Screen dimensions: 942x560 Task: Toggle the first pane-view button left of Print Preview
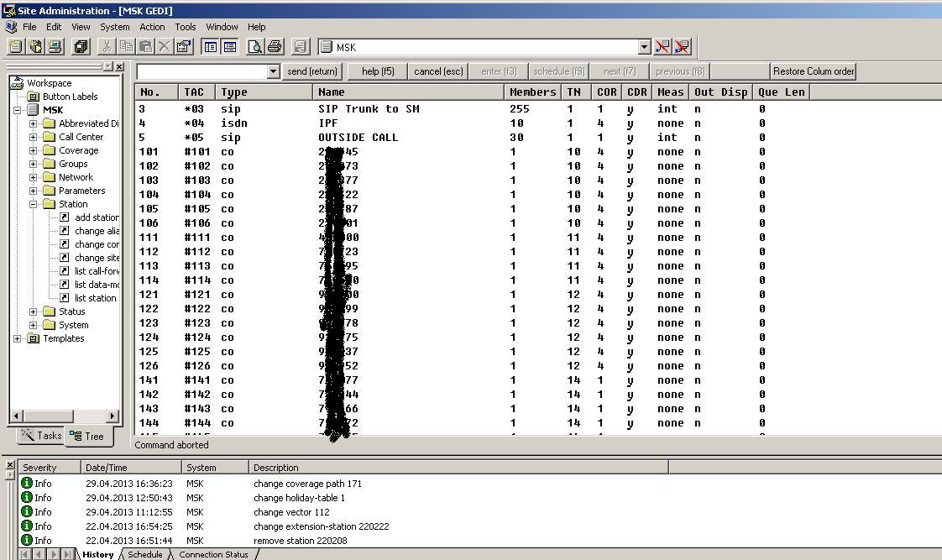[210, 47]
